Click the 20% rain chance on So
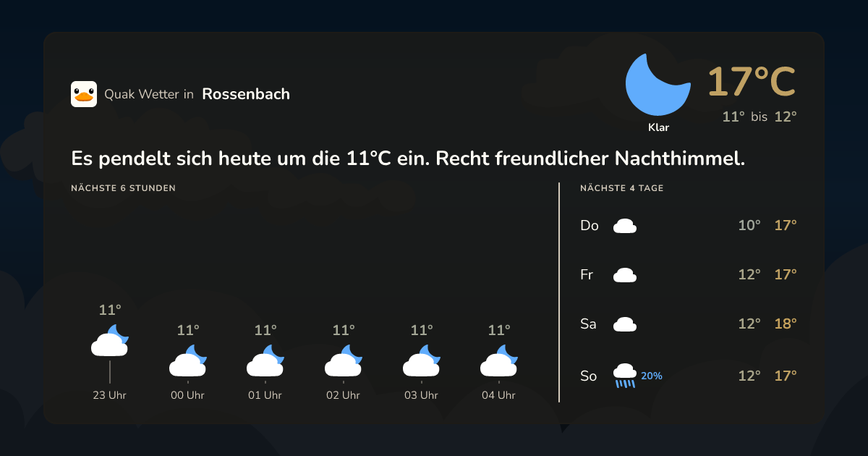Screen dimensions: 868x456 (652, 376)
